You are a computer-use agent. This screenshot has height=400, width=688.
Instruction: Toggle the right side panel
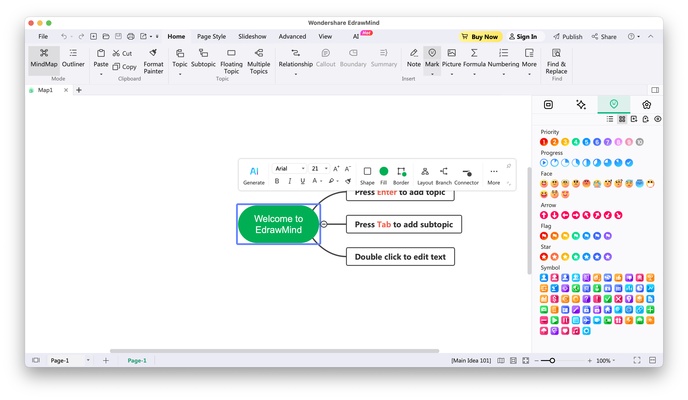pos(655,90)
